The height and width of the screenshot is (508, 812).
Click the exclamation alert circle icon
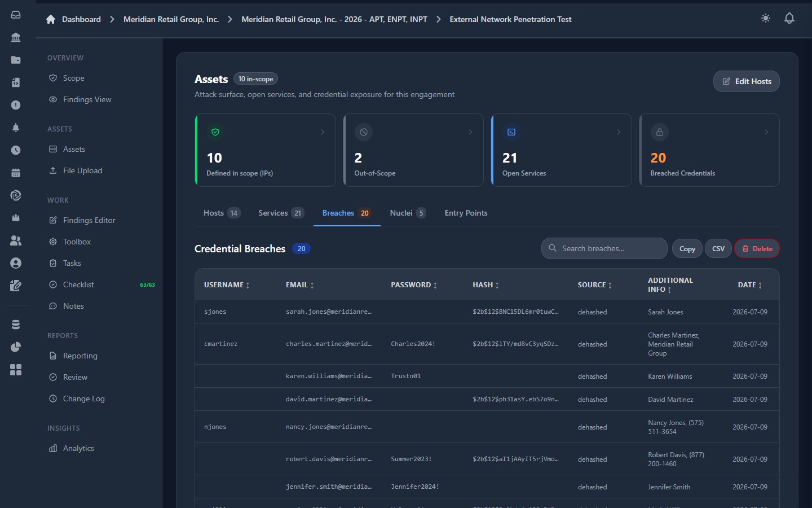pos(16,105)
